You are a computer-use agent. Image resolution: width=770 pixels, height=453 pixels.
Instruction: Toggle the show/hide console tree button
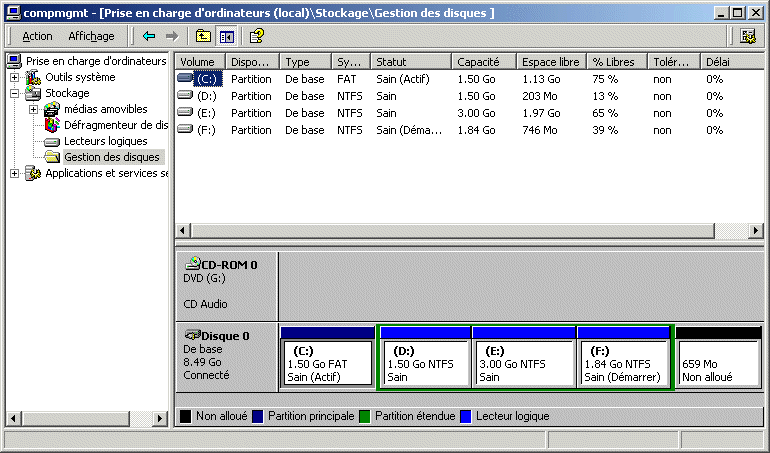coord(226,36)
